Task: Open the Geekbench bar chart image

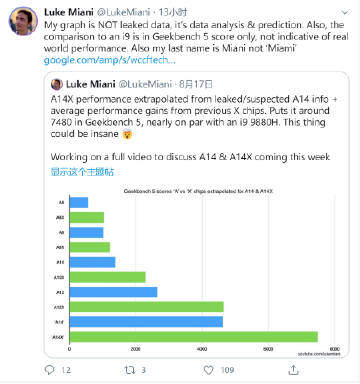Action: [x=197, y=272]
